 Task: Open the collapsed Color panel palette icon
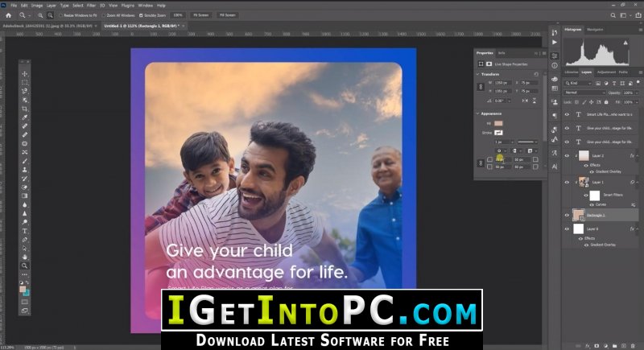(x=555, y=79)
